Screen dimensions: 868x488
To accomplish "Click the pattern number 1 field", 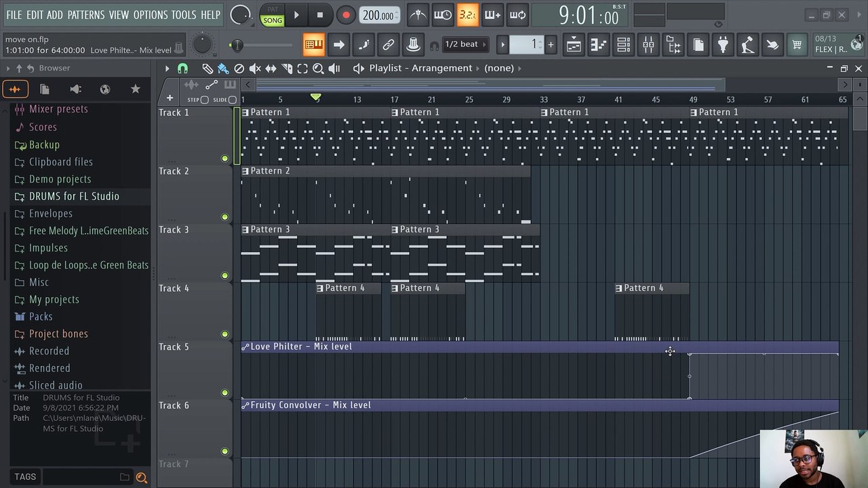I will (528, 45).
